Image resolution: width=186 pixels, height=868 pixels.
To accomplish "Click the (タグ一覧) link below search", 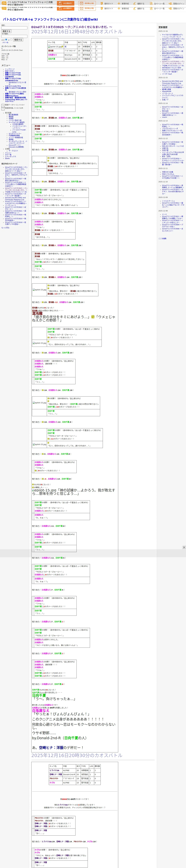I will coord(5,42).
